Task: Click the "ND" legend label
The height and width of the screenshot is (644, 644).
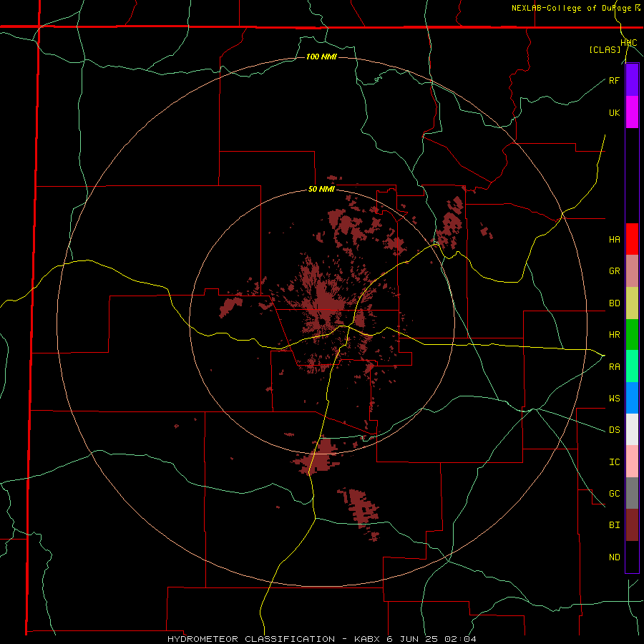Action: pos(614,557)
